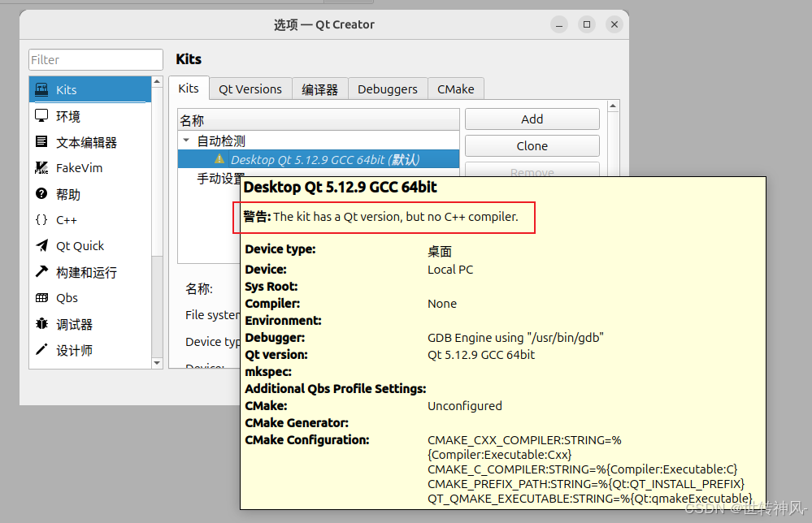
Task: Click the Add kit button
Action: (x=532, y=119)
